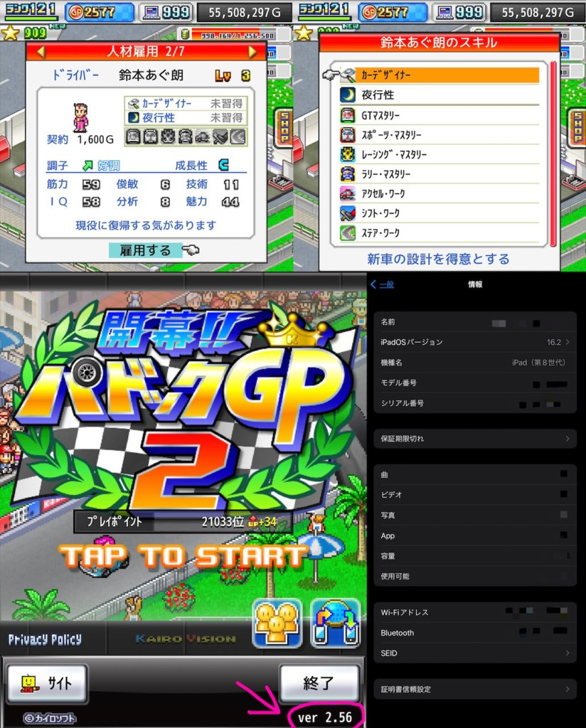Screen dimensions: 586x728
Task: Open the Privacy Policy link
Action: [x=45, y=640]
